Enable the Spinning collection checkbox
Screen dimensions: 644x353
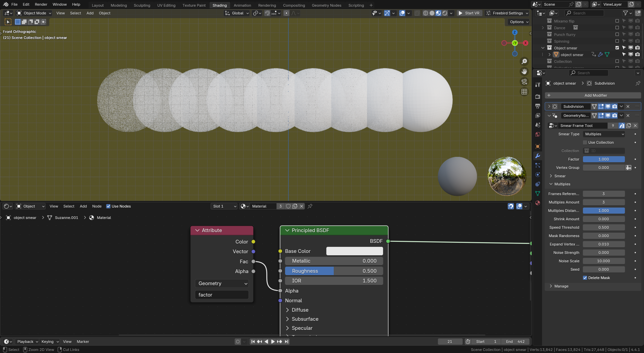(617, 41)
